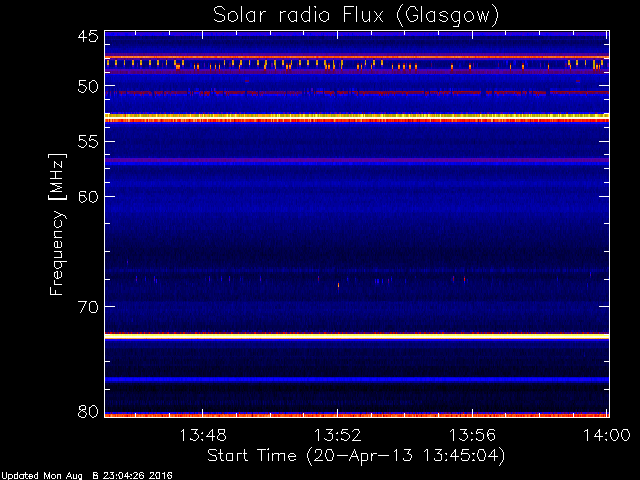This screenshot has width=640, height=480.
Task: Click the 80 frequency tick label
Action: [88, 411]
